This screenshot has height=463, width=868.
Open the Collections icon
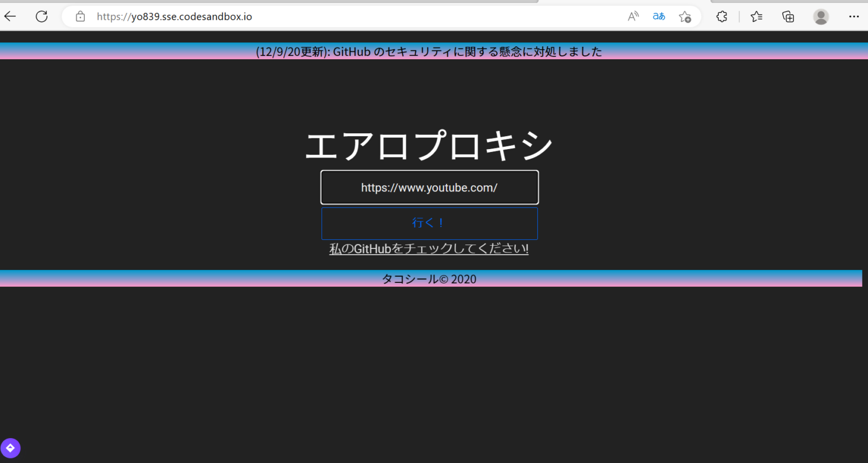pyautogui.click(x=787, y=16)
